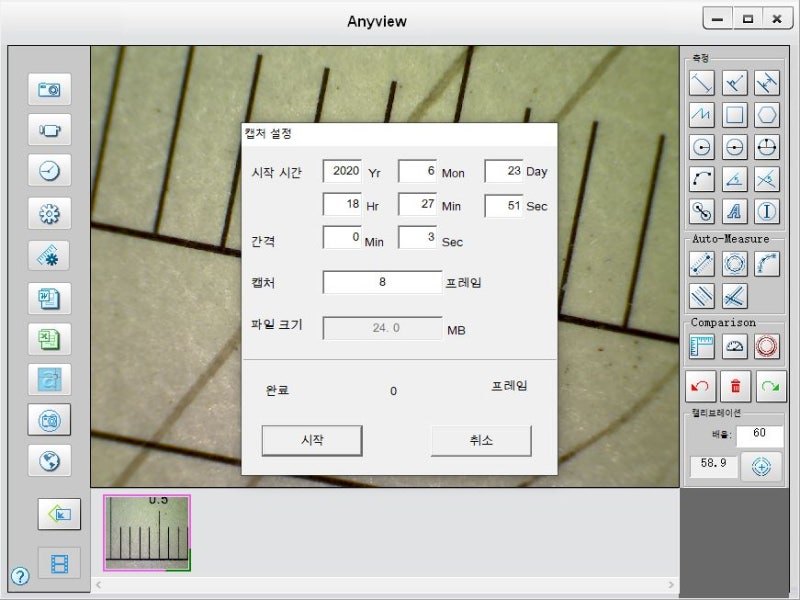The image size is (800, 600).
Task: Click the capture frames input showing 8
Action: pos(383,283)
